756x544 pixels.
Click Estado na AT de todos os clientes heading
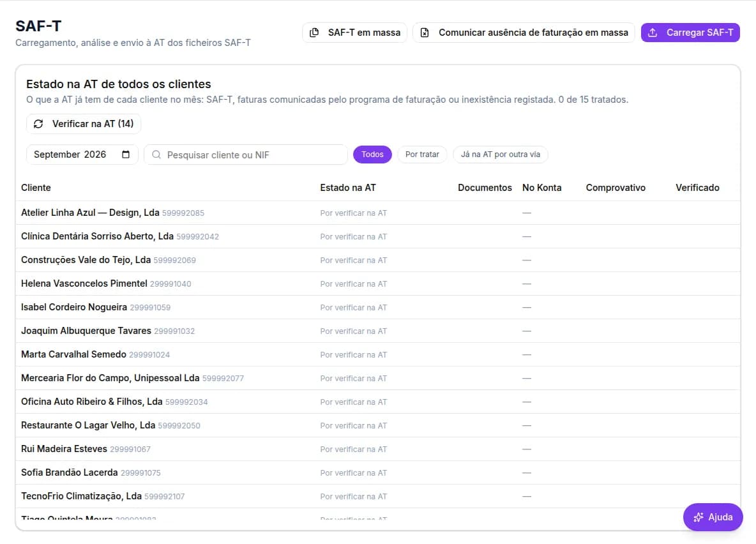point(119,84)
